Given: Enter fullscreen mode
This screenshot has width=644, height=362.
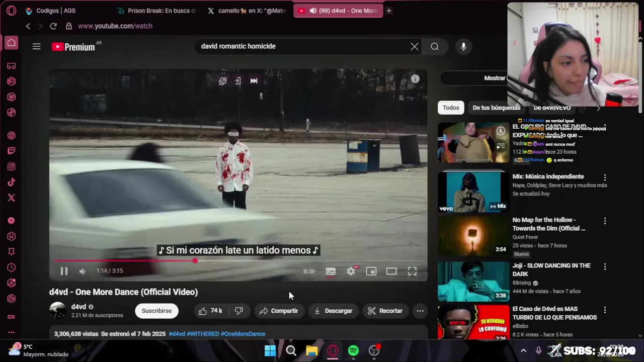Looking at the screenshot, I should pos(412,271).
